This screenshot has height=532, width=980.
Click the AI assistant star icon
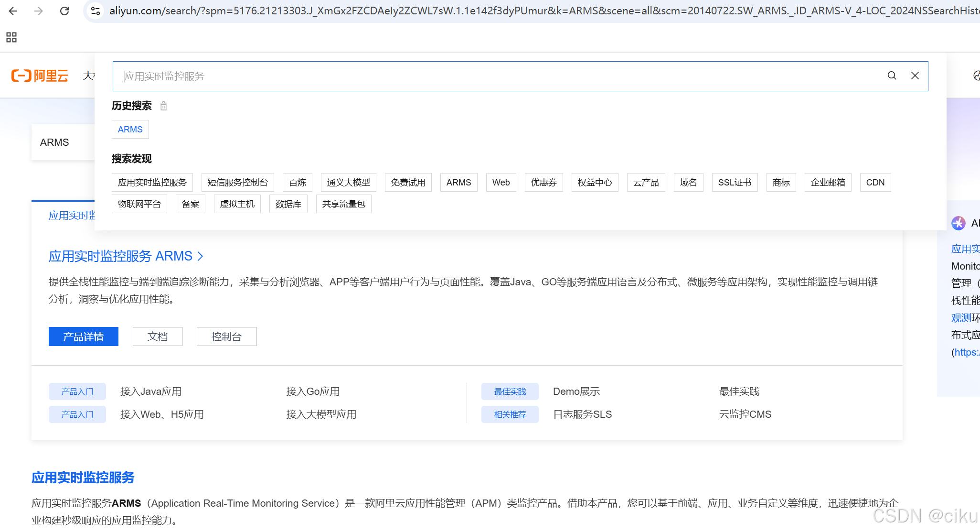click(x=958, y=223)
